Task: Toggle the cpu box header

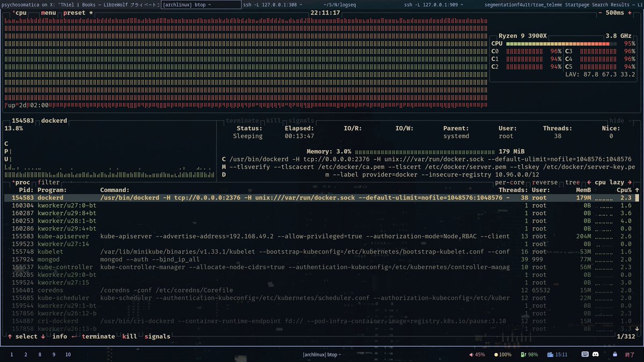Action: (x=20, y=12)
